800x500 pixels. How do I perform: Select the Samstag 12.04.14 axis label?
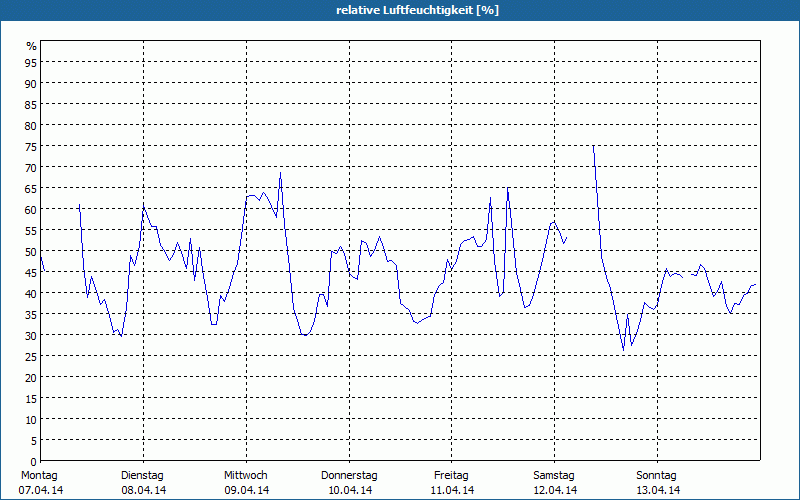click(x=555, y=483)
